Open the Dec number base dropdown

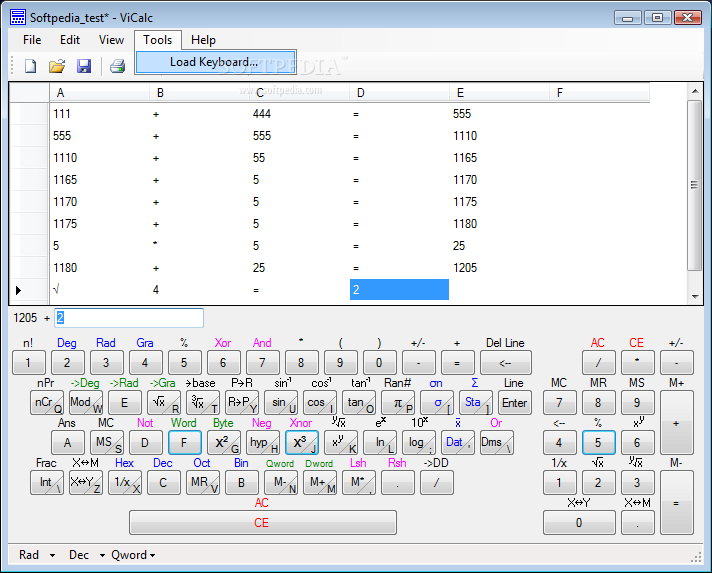click(x=86, y=555)
